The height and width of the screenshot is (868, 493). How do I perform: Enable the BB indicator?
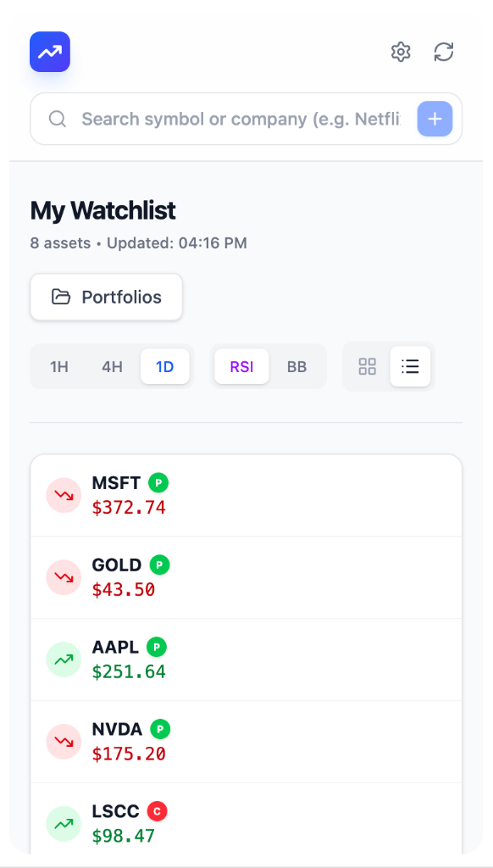(296, 366)
